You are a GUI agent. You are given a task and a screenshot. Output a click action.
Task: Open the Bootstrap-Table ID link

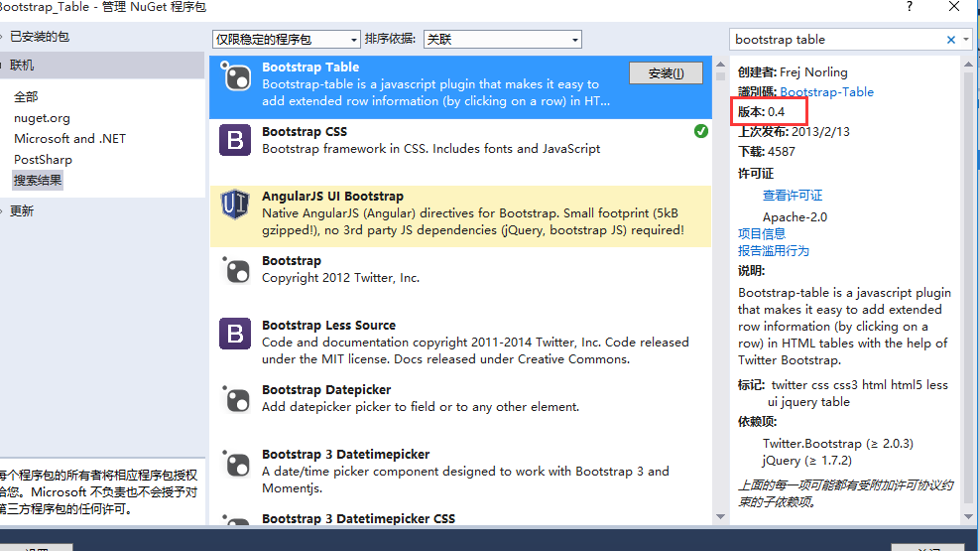(826, 92)
